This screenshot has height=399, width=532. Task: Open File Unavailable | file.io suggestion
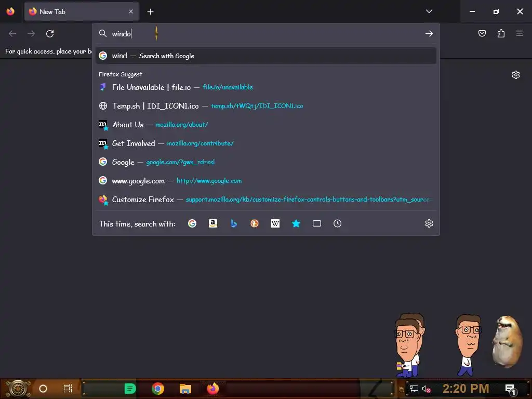click(266, 87)
